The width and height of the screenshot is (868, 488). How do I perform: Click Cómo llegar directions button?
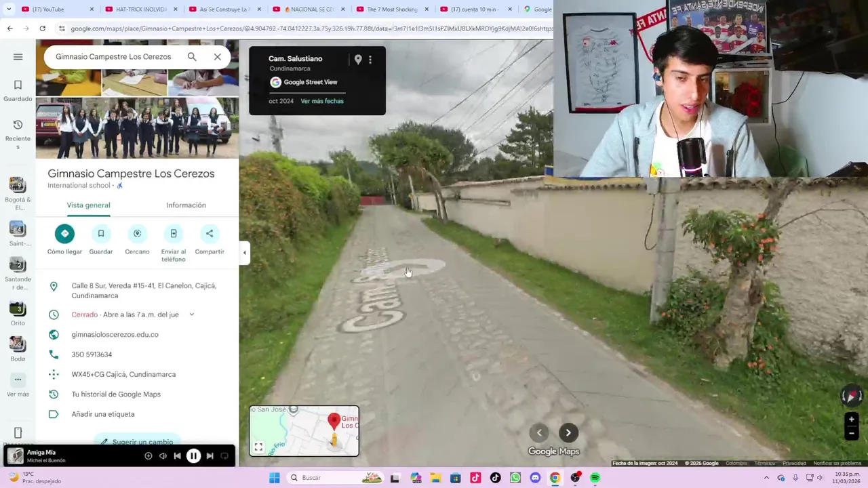click(64, 240)
